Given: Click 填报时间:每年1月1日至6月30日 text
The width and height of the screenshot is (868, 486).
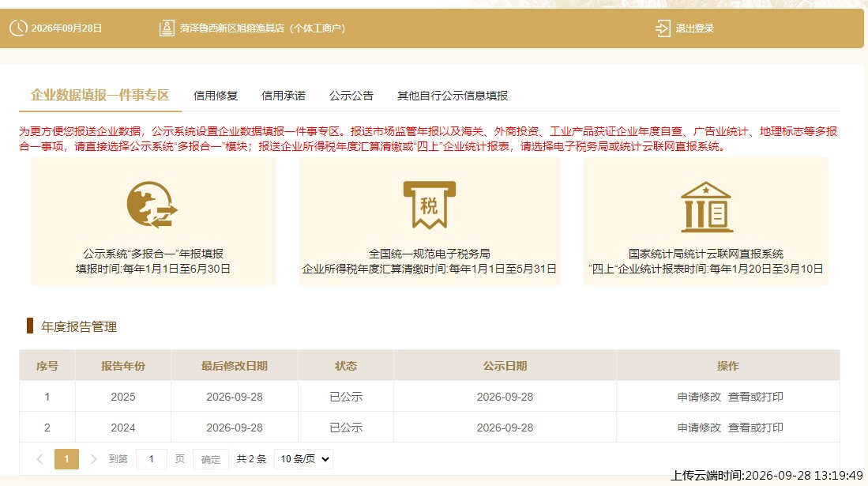Looking at the screenshot, I should pyautogui.click(x=152, y=269).
